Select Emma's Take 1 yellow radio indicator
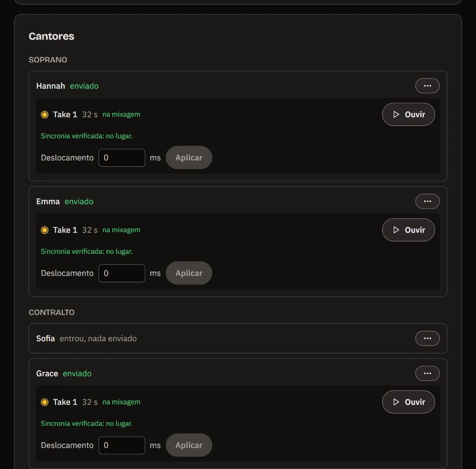 [45, 230]
